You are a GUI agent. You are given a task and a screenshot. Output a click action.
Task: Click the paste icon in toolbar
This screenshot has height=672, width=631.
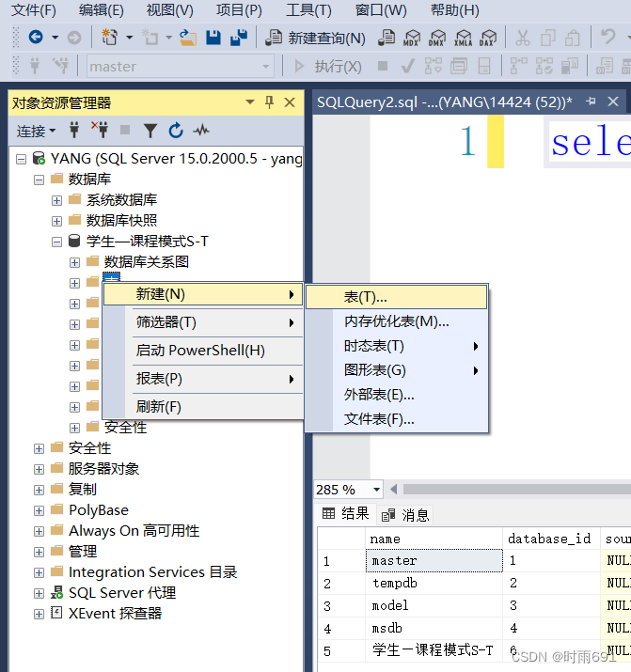point(573,38)
